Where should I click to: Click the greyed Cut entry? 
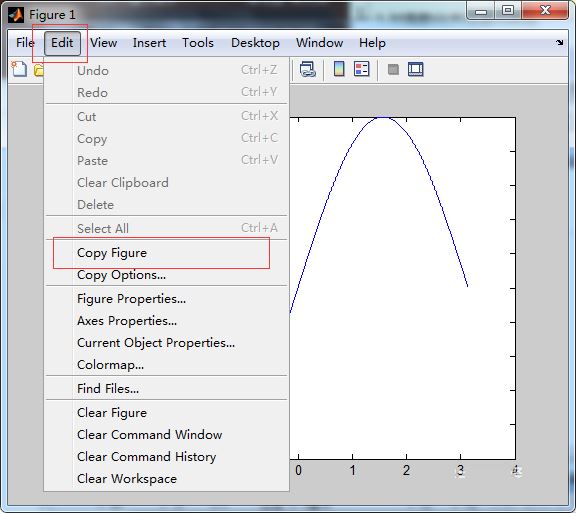[x=166, y=116]
